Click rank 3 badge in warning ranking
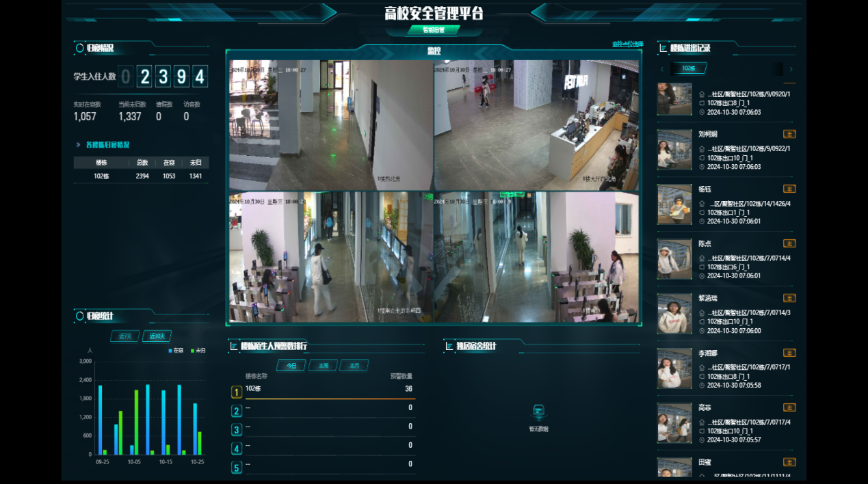 237,429
